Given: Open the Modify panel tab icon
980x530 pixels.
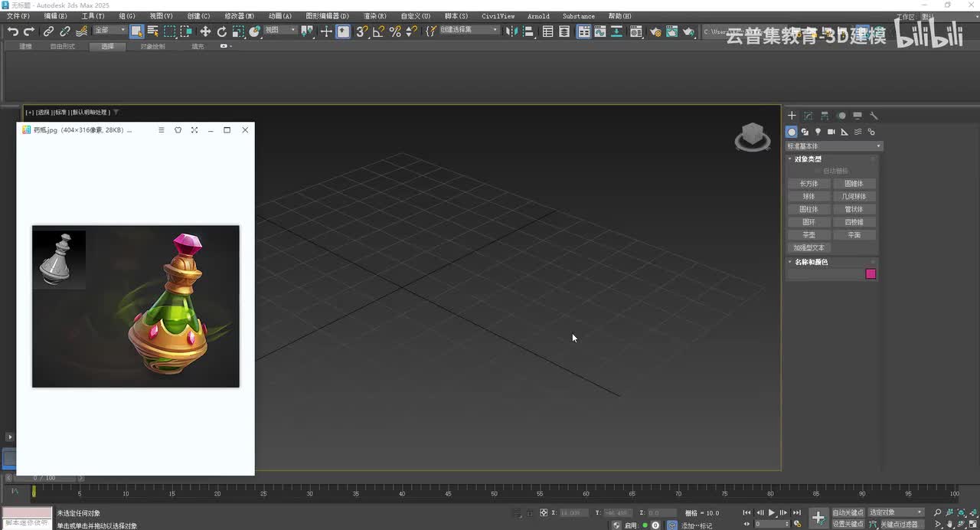Looking at the screenshot, I should click(808, 116).
